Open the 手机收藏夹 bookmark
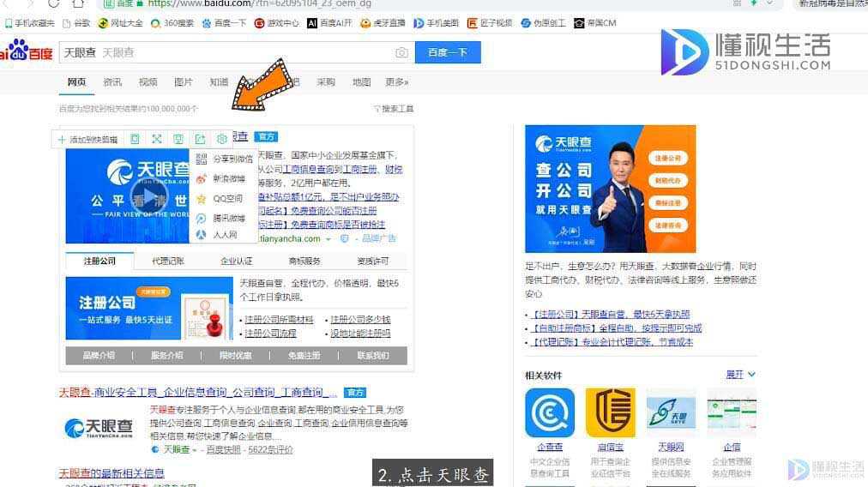The height and width of the screenshot is (487, 868). 30,22
